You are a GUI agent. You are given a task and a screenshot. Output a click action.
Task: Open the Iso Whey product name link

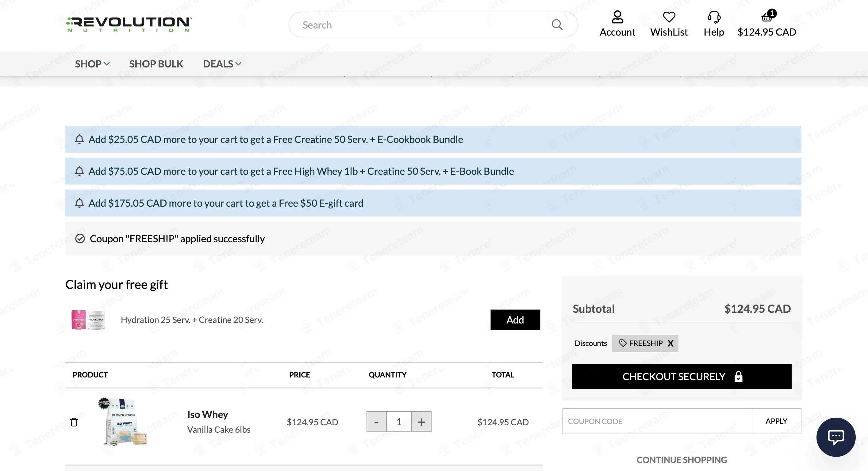[x=208, y=414]
